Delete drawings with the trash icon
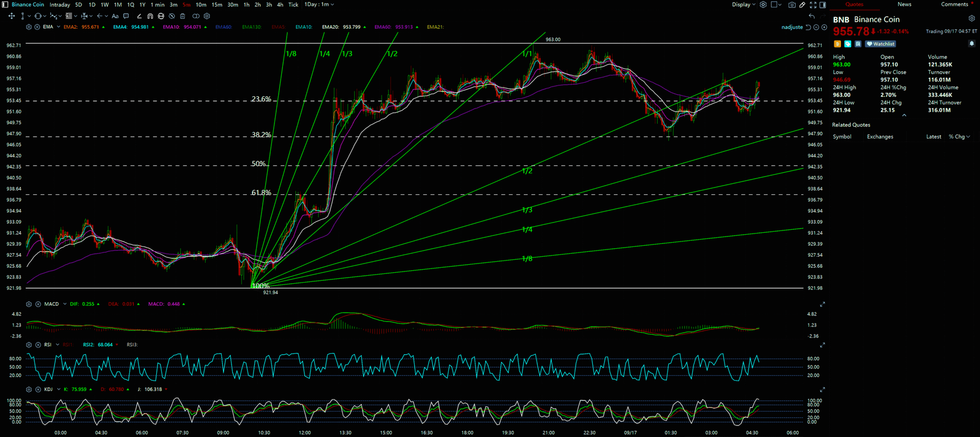The image size is (980, 437). coord(183,16)
